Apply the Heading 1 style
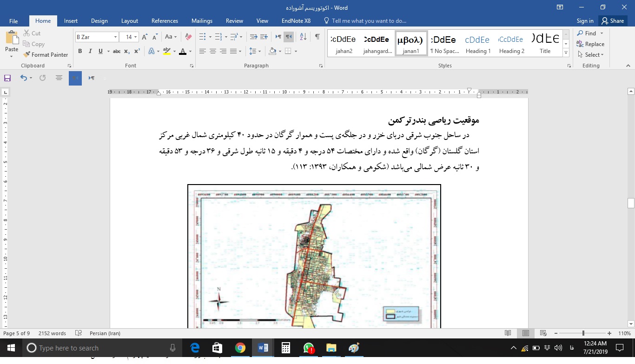635x364 pixels. click(478, 43)
